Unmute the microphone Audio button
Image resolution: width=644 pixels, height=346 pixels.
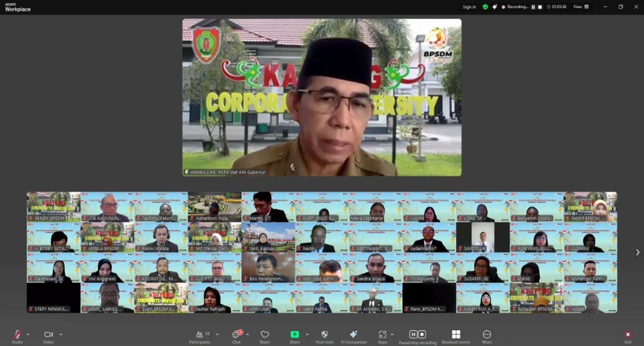(x=17, y=336)
